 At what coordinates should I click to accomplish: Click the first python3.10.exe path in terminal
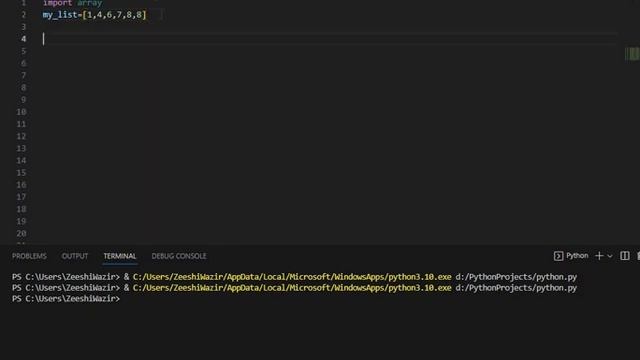coord(292,277)
